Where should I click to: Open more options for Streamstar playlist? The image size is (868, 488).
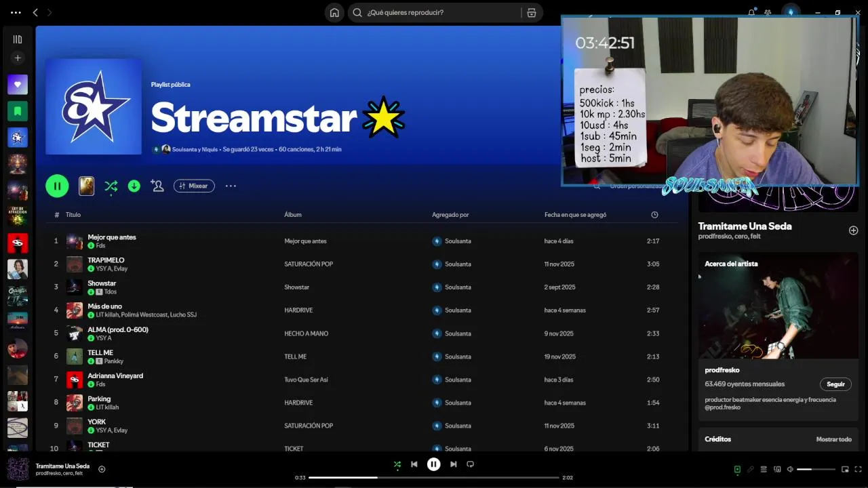[x=231, y=186]
